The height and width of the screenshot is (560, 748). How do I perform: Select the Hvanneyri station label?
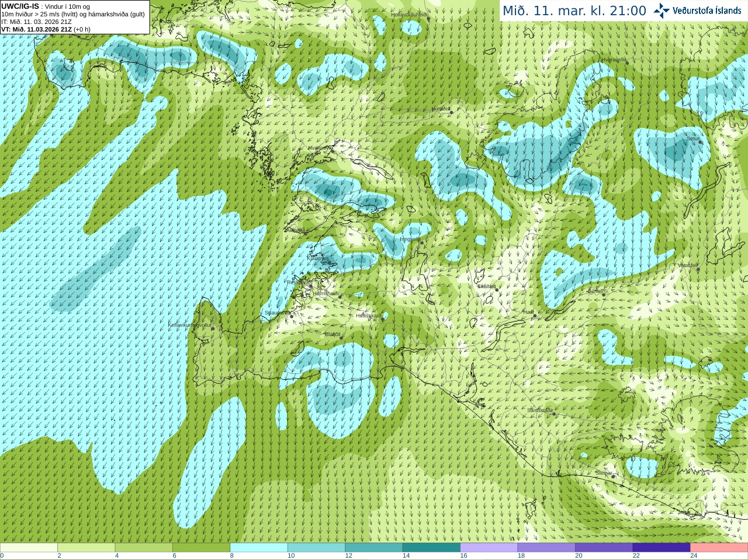[320, 148]
